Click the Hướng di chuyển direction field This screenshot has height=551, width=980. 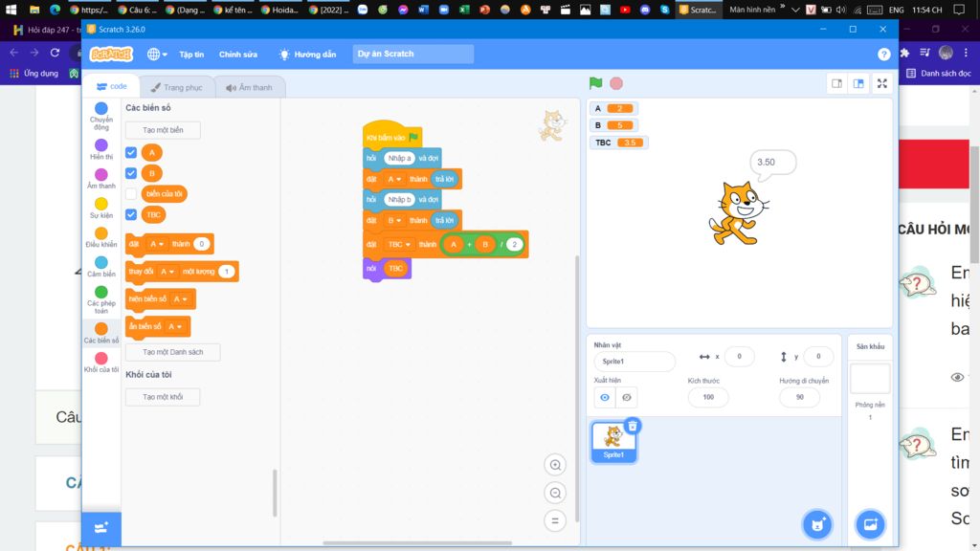click(x=799, y=397)
